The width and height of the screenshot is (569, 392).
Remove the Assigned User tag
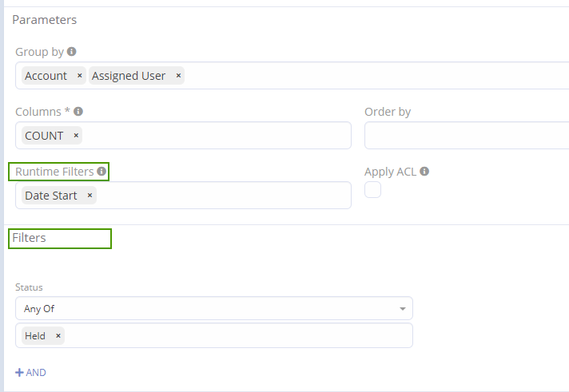pyautogui.click(x=178, y=76)
